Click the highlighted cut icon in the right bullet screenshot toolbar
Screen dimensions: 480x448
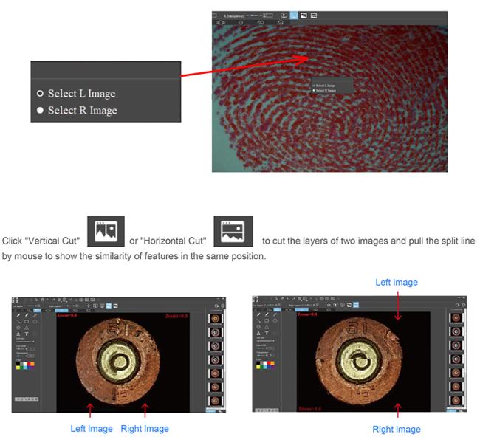356,303
